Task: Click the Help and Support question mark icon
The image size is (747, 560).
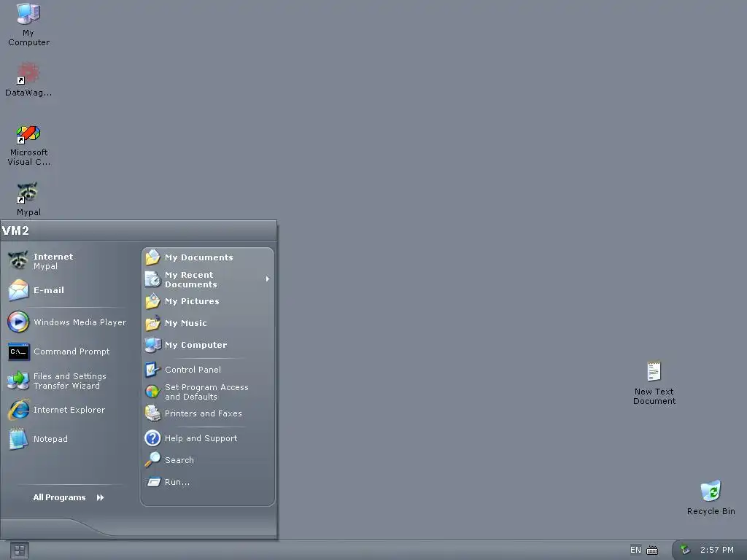Action: pos(152,438)
